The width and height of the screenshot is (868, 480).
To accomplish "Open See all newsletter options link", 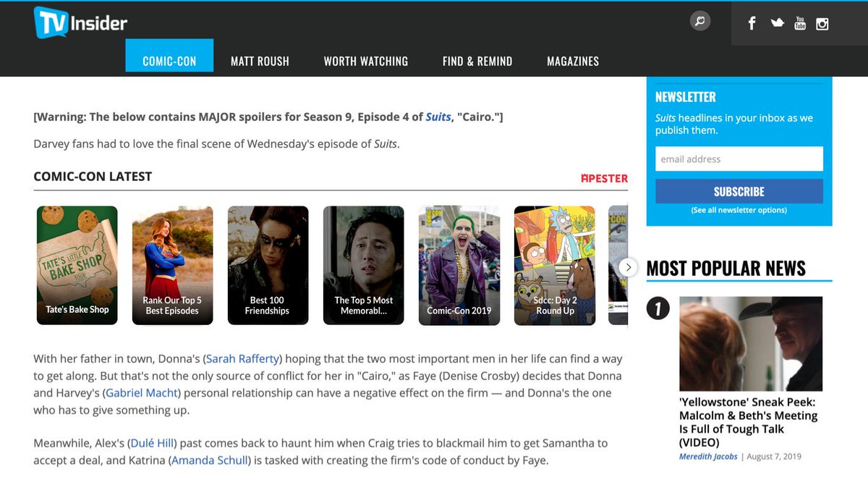I will (739, 210).
